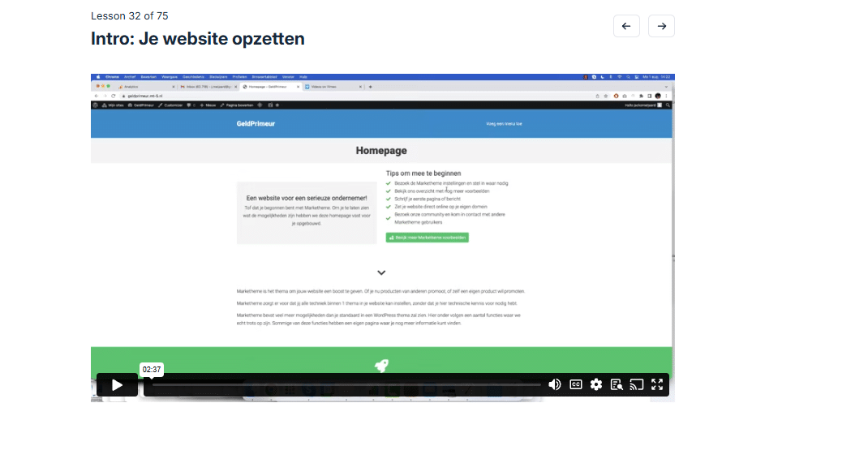
Task: Click the 'Intro: Je website opzetten' heading
Action: (198, 39)
